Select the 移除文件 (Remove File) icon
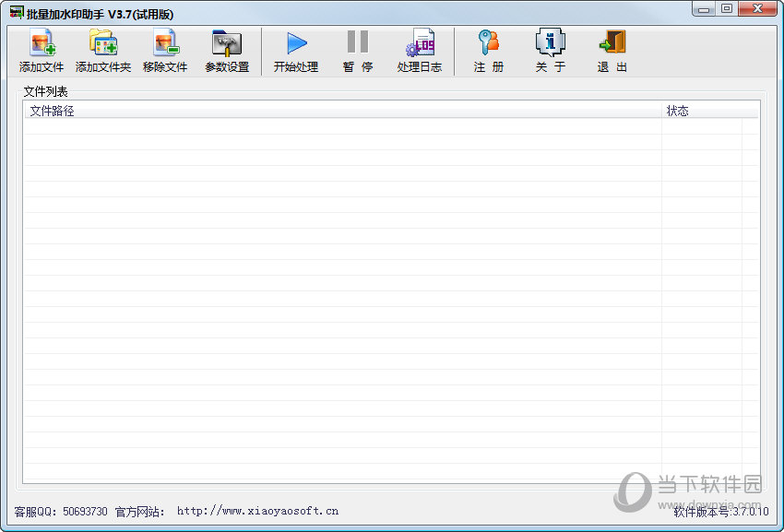This screenshot has height=532, width=784. (165, 51)
